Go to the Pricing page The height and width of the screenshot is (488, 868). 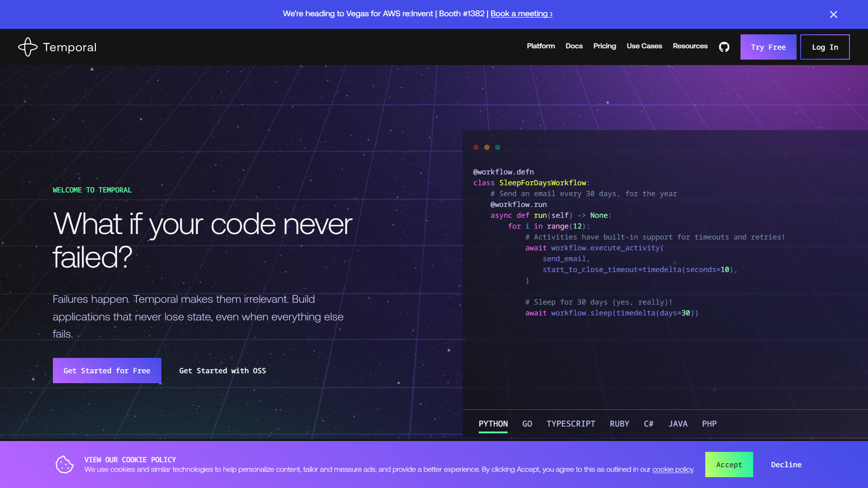604,46
